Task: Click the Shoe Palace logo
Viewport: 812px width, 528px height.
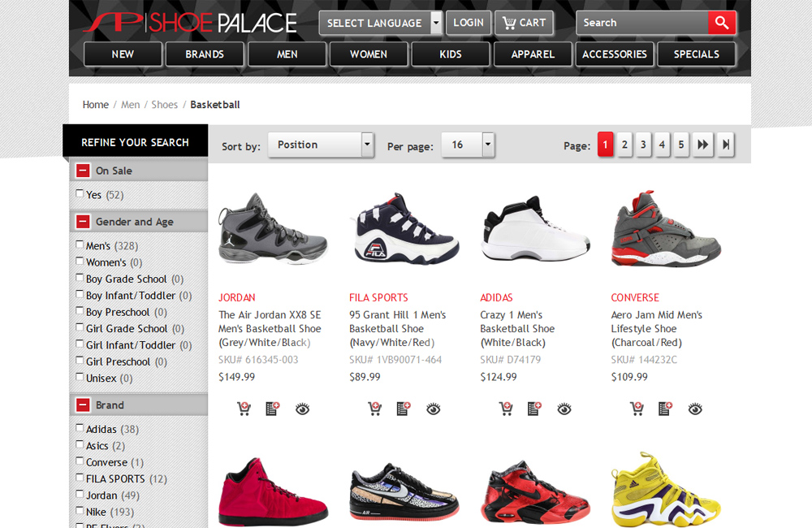Action: tap(189, 23)
